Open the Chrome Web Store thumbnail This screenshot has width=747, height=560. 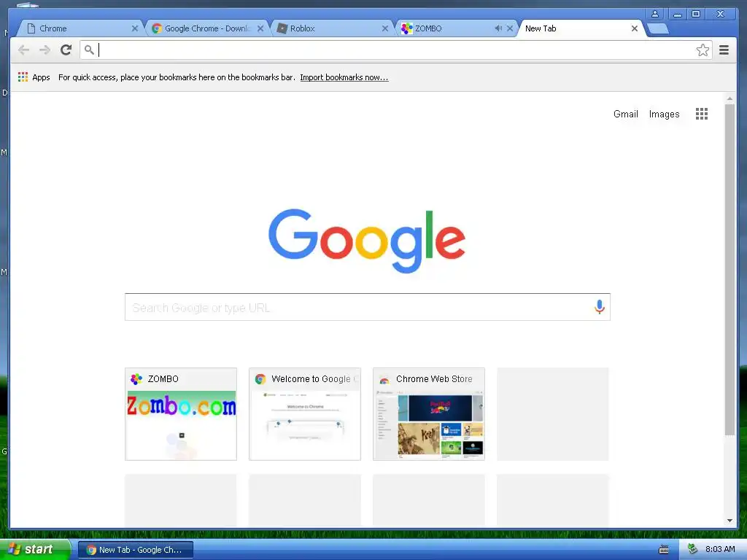tap(429, 414)
